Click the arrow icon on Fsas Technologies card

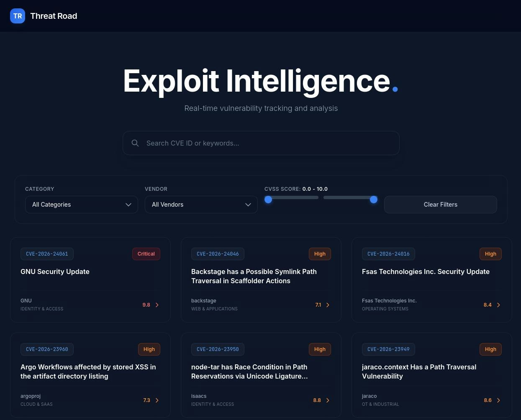(x=498, y=305)
